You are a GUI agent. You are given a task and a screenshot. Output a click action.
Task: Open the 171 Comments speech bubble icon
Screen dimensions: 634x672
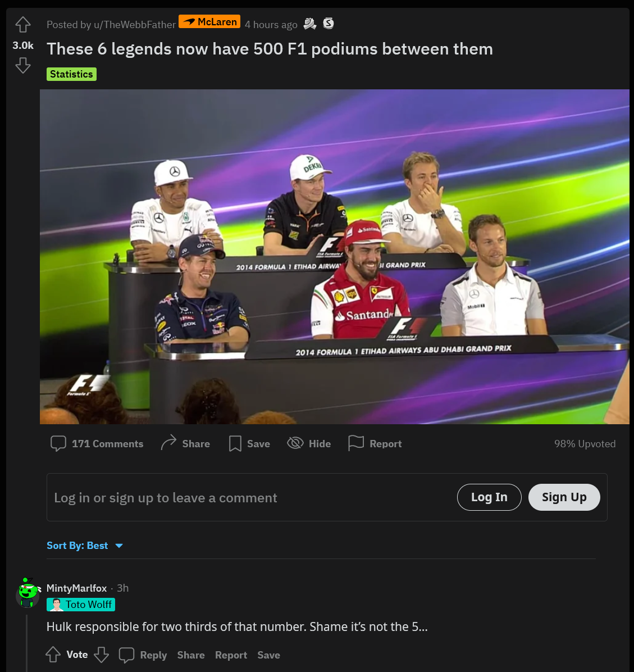(58, 443)
